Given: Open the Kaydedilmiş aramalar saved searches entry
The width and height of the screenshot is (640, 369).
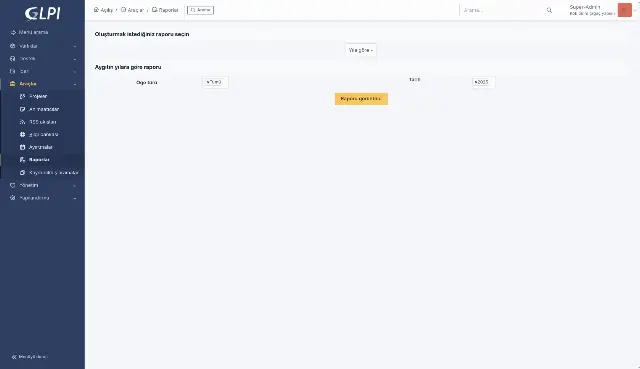Looking at the screenshot, I should (x=49, y=173).
